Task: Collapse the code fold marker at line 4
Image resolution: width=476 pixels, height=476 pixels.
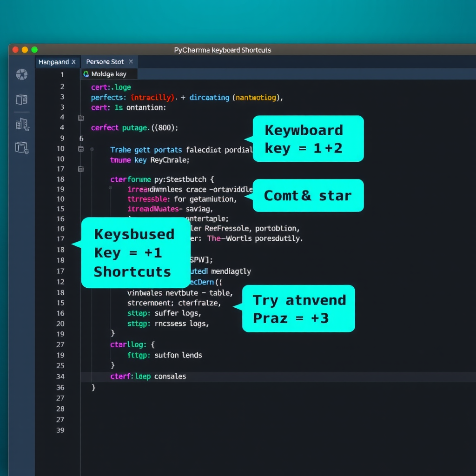Action: 81,118
